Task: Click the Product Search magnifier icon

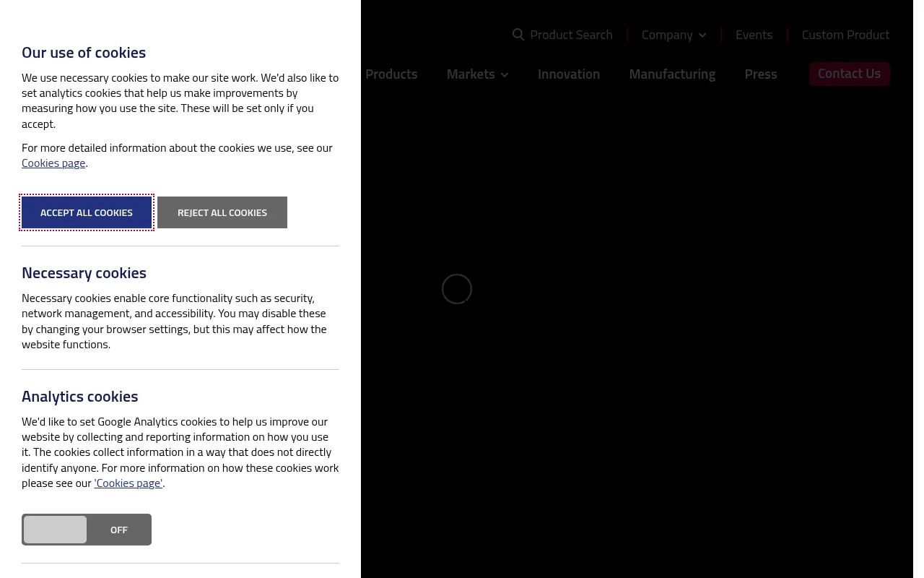Action: [x=518, y=34]
